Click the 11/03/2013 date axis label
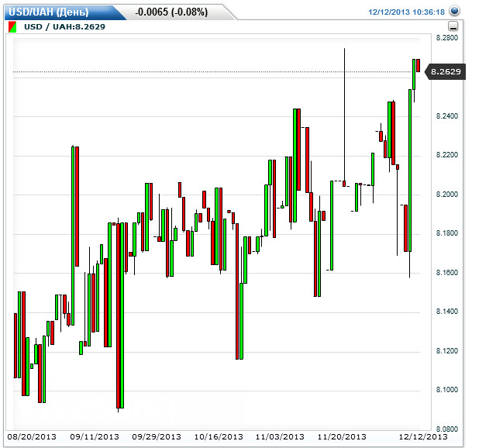Screen dimensions: 503x448 [x=280, y=437]
